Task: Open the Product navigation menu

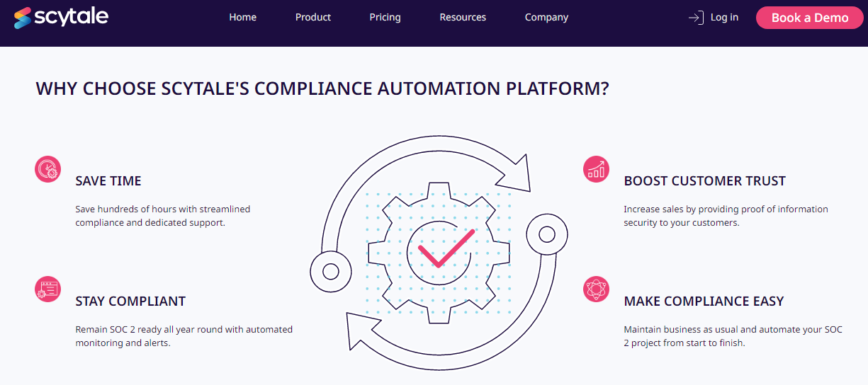Action: [x=313, y=17]
